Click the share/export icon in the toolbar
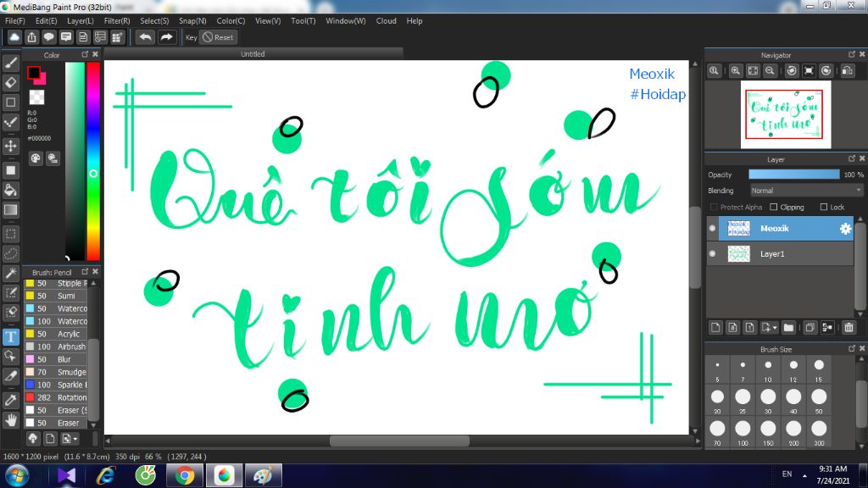The height and width of the screenshot is (488, 868). pos(31,37)
